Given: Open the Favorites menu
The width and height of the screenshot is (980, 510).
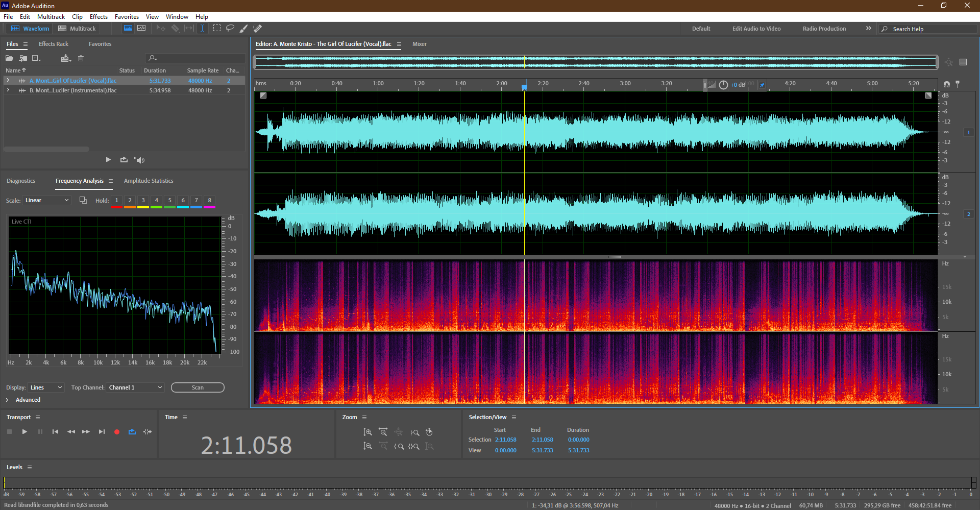Looking at the screenshot, I should 127,17.
